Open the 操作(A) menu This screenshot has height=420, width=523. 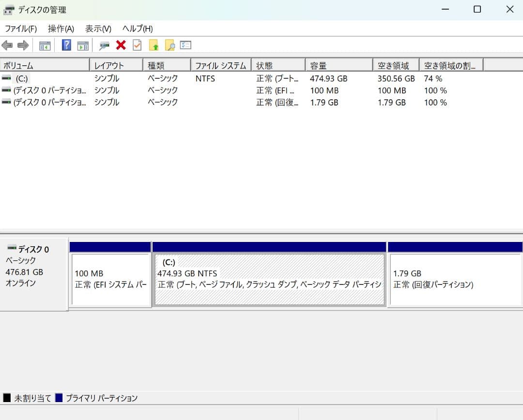click(61, 29)
